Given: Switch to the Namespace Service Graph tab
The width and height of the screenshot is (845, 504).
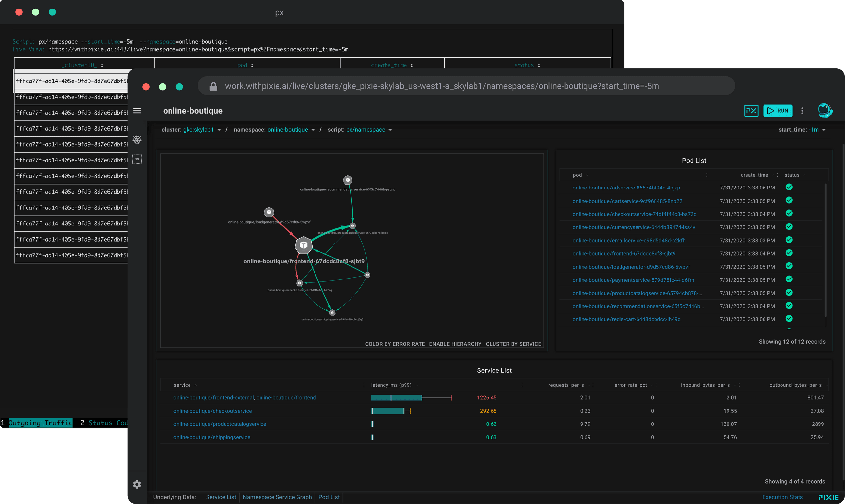Looking at the screenshot, I should pyautogui.click(x=277, y=497).
